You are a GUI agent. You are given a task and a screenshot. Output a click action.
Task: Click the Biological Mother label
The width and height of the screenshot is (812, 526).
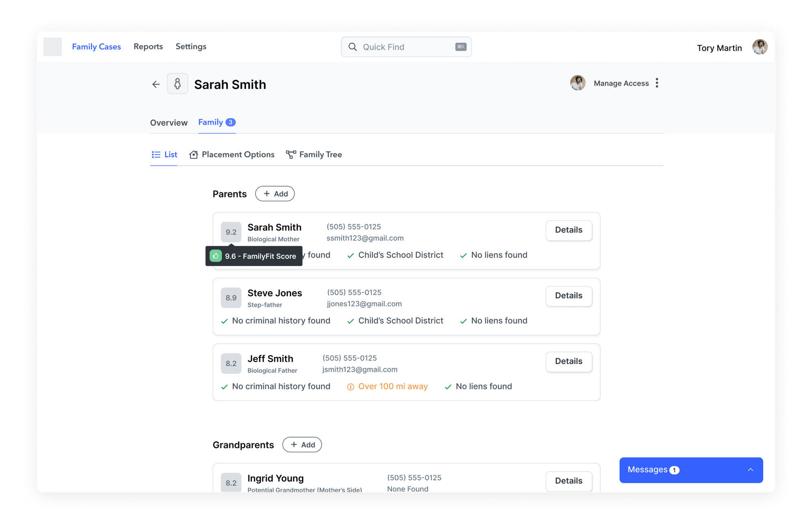pyautogui.click(x=274, y=239)
